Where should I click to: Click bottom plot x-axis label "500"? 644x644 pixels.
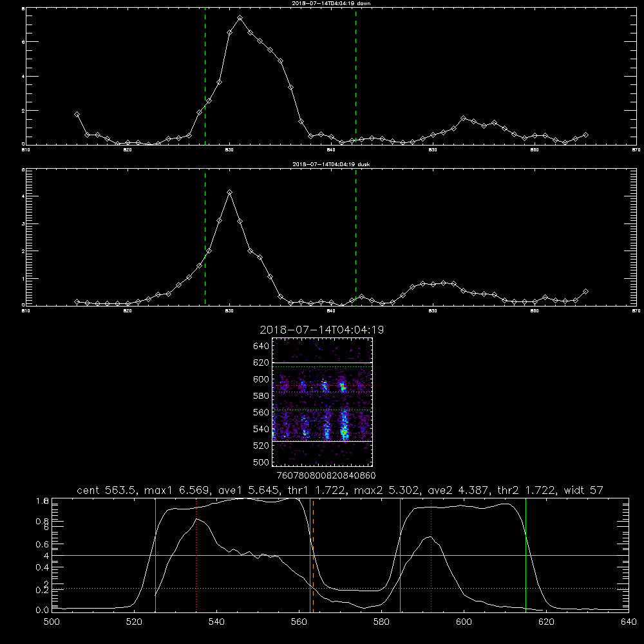tap(52, 622)
